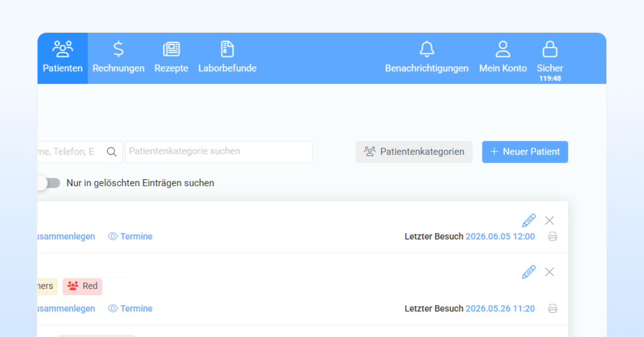Screen dimensions: 644x337
Task: Switch to Laborbefunde tab
Action: (227, 58)
